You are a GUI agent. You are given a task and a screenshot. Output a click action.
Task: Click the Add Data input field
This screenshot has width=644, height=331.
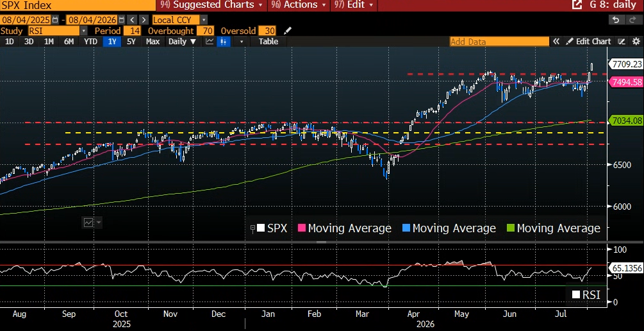(x=499, y=42)
